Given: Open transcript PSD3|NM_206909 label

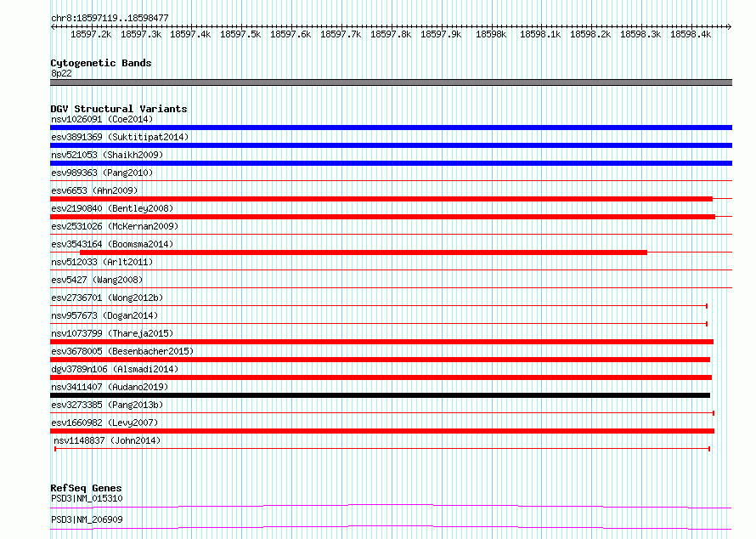Looking at the screenshot, I should click(87, 519).
